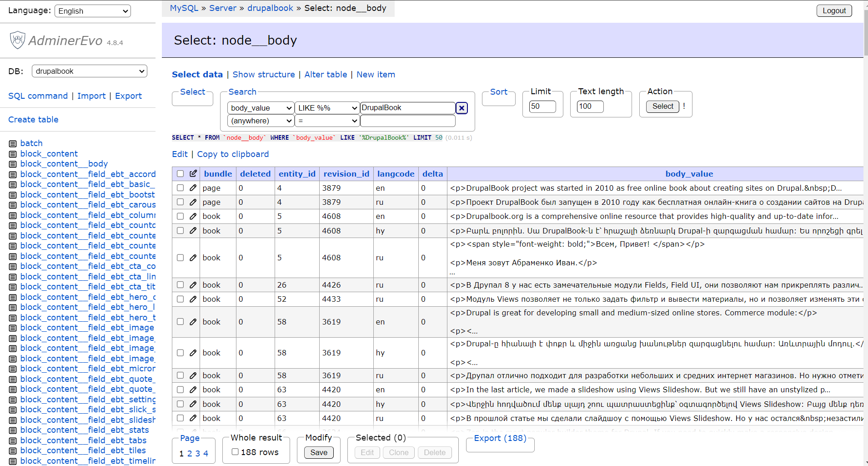
Task: Open the (anywhere) column dropdown
Action: 261,121
